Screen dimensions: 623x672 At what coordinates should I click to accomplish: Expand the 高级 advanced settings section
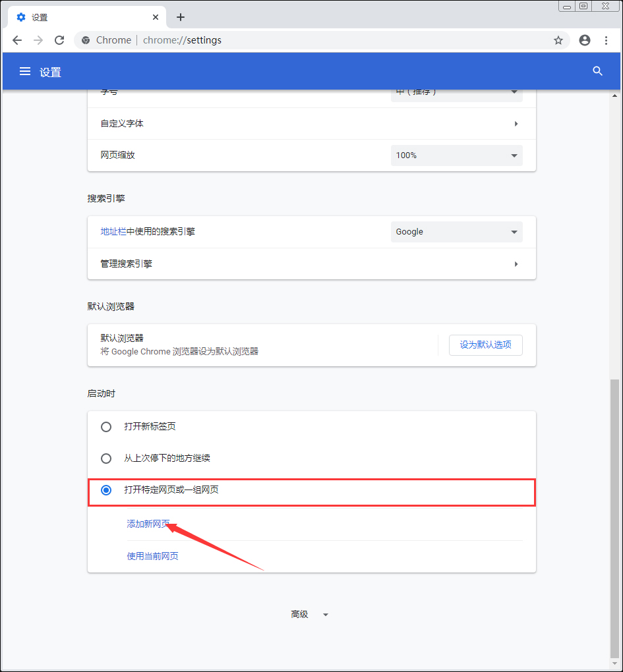click(x=309, y=614)
